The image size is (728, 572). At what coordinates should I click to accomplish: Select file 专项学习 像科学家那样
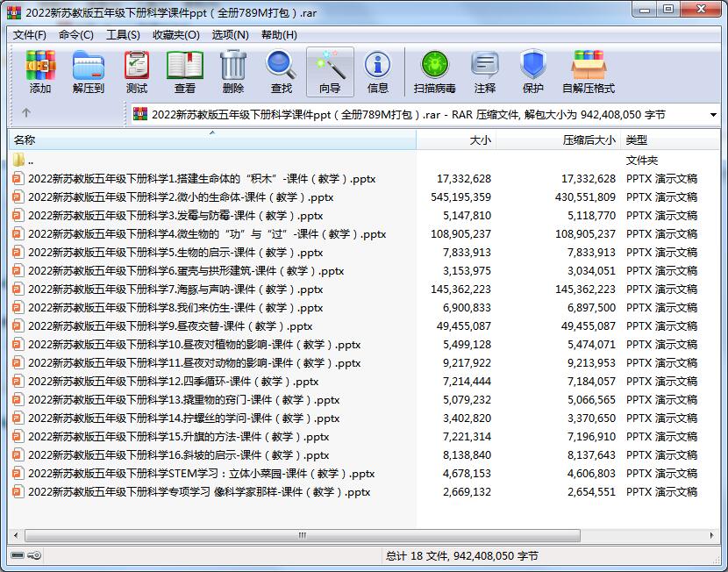pyautogui.click(x=199, y=491)
